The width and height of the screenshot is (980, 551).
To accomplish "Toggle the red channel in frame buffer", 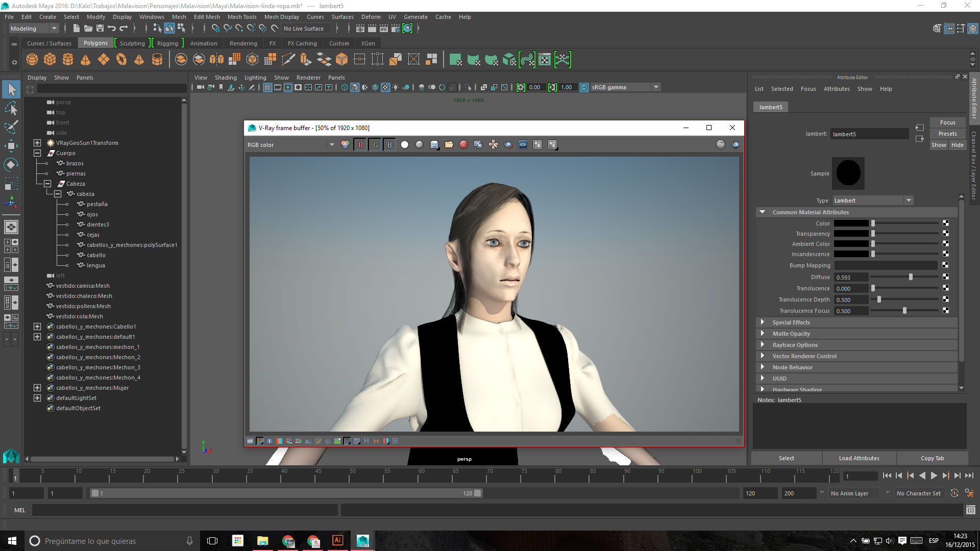I will 360,145.
